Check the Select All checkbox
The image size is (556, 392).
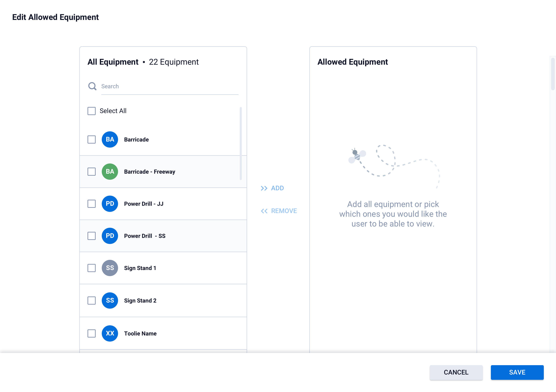(92, 111)
